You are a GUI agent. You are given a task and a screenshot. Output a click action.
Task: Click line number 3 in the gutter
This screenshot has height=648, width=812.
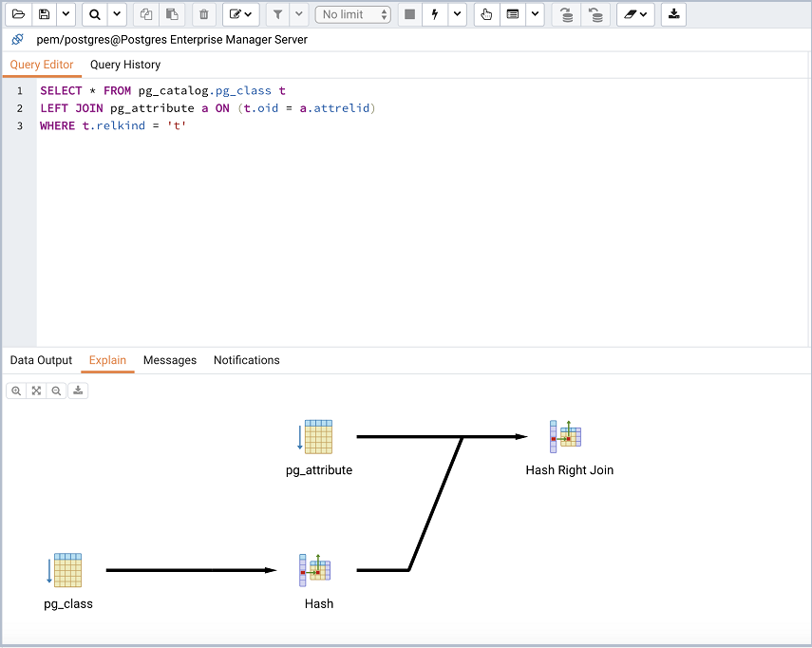[20, 125]
